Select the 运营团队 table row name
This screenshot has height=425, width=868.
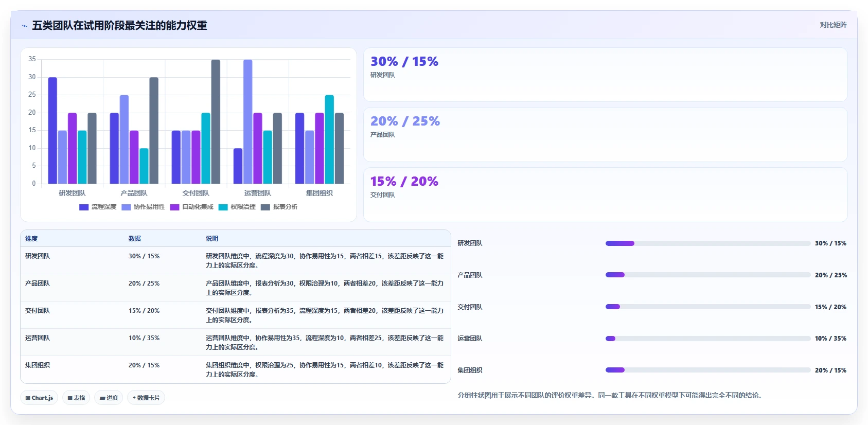(38, 338)
